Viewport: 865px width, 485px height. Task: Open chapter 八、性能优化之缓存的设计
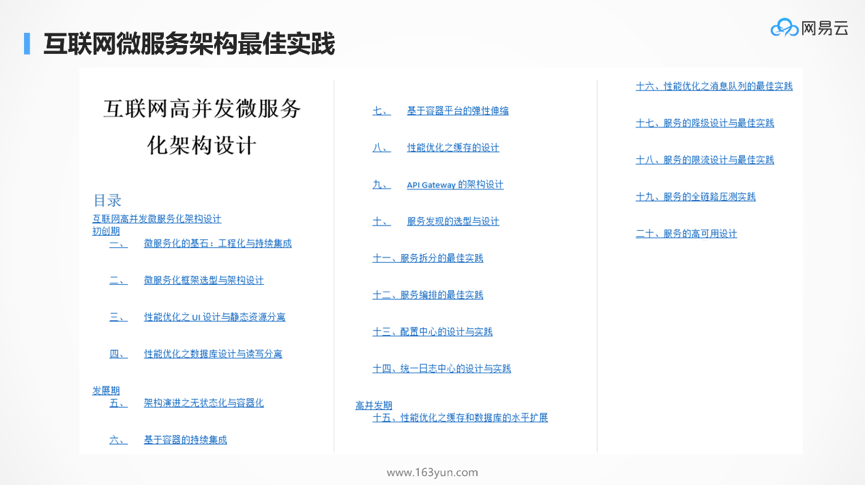tap(436, 147)
